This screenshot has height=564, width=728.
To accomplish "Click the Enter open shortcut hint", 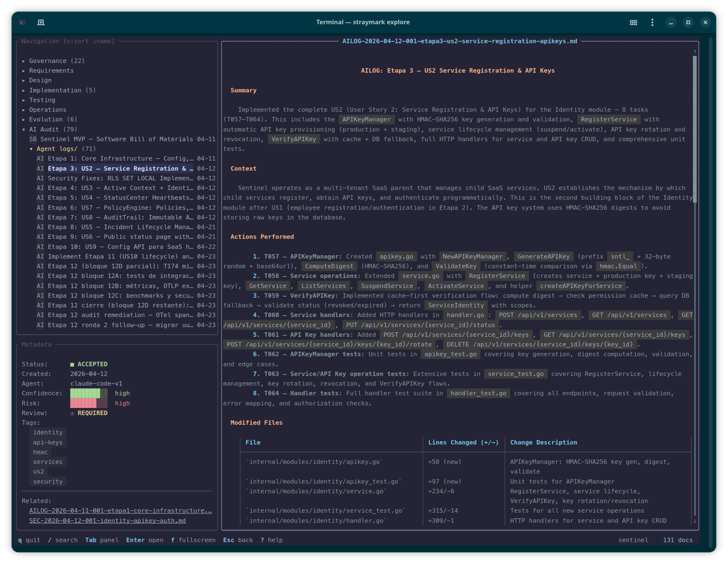I will pos(145,540).
